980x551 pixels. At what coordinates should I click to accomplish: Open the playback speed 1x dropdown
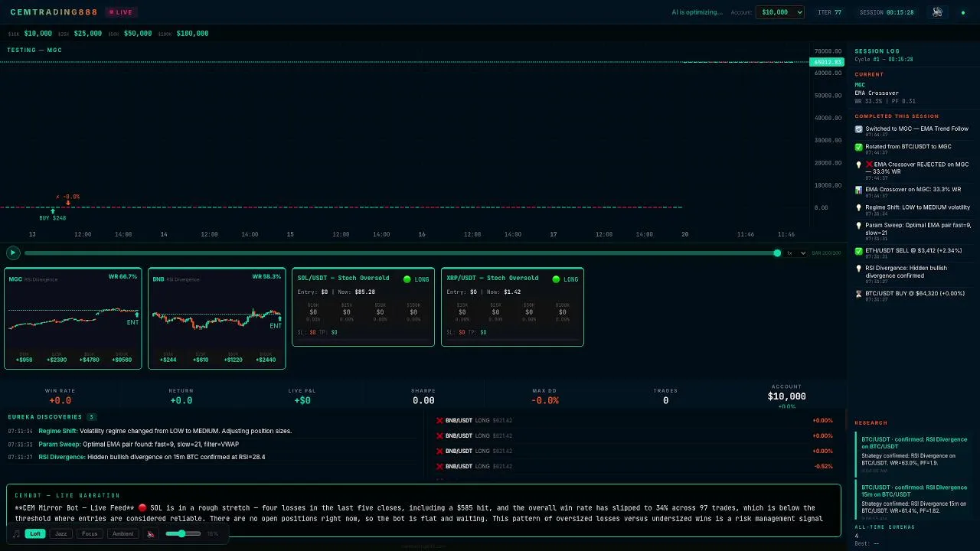[x=795, y=253]
